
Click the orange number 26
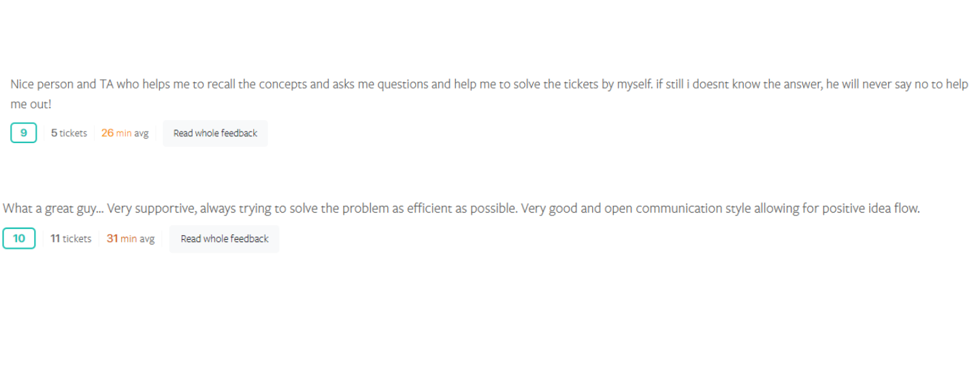pos(108,133)
